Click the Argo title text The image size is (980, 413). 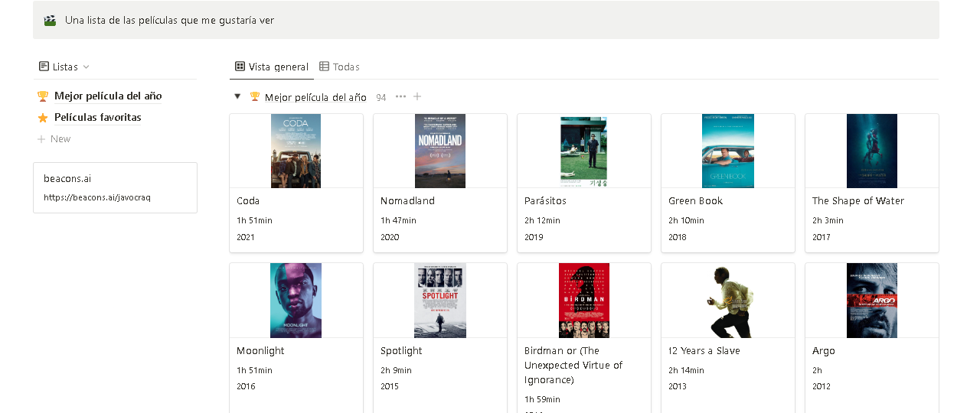(824, 351)
